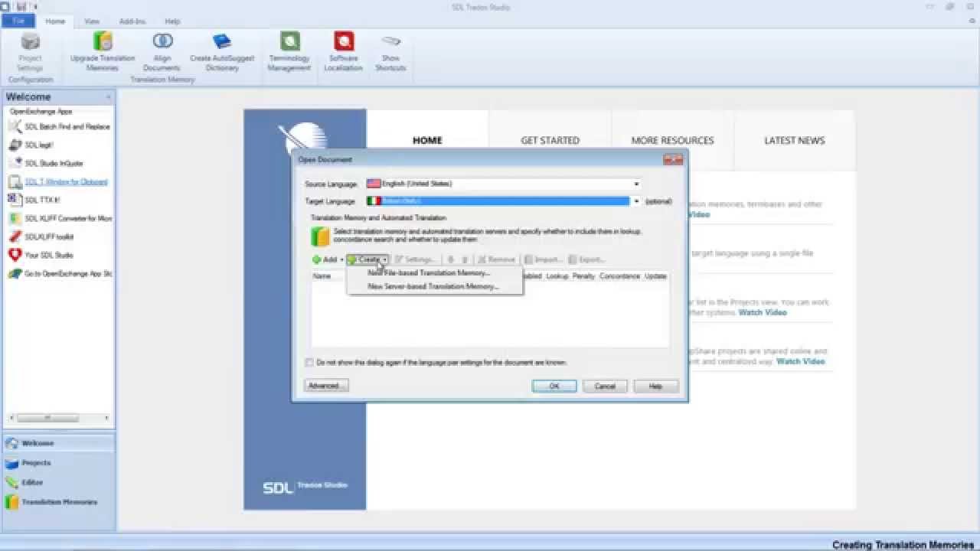980x551 pixels.
Task: Close the Open Document dialog
Action: [673, 159]
